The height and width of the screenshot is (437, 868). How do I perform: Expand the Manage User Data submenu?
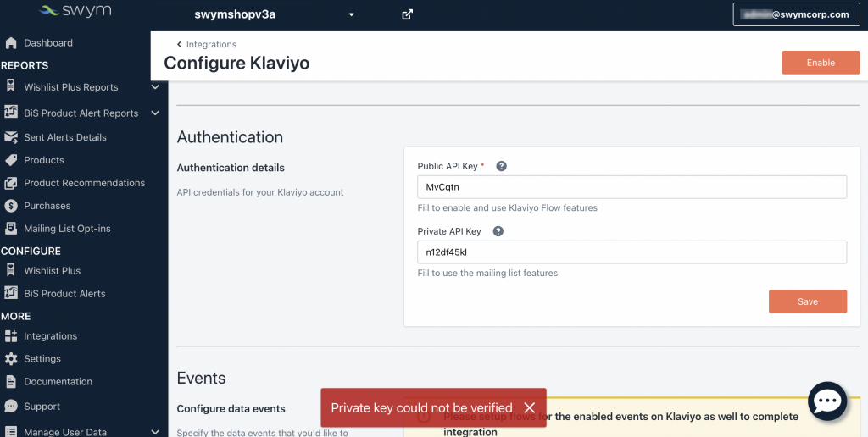(155, 432)
